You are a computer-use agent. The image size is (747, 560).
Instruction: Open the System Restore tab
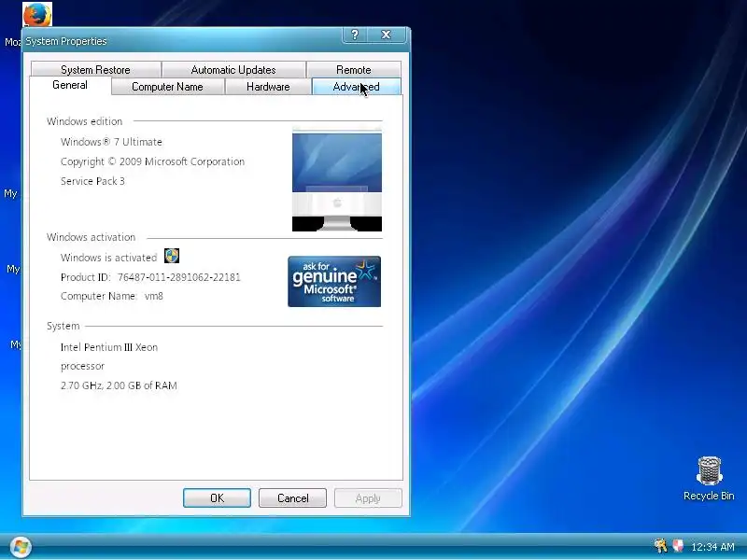coord(95,69)
